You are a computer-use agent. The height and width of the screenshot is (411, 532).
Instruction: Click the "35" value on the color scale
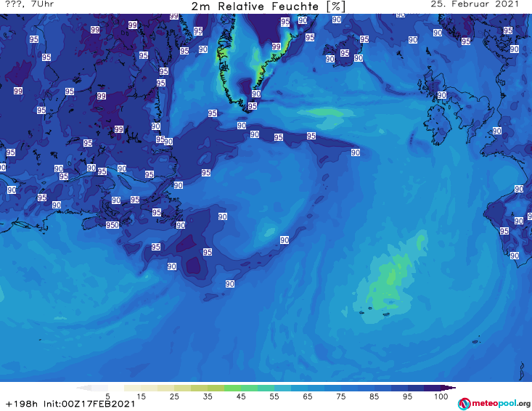tap(208, 396)
